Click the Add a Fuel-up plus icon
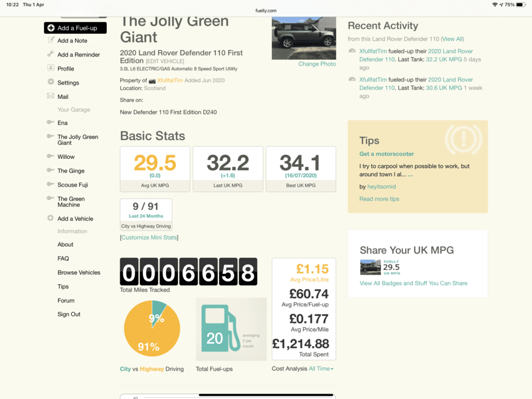Image resolution: width=532 pixels, height=399 pixels. point(51,28)
